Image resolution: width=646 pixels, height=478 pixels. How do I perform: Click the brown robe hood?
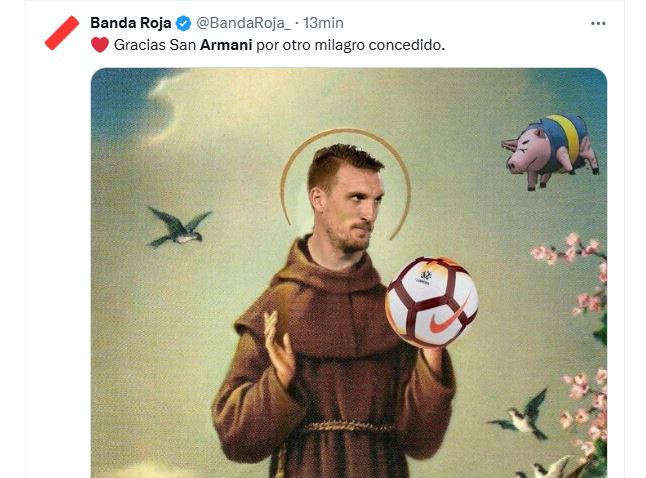(x=325, y=270)
